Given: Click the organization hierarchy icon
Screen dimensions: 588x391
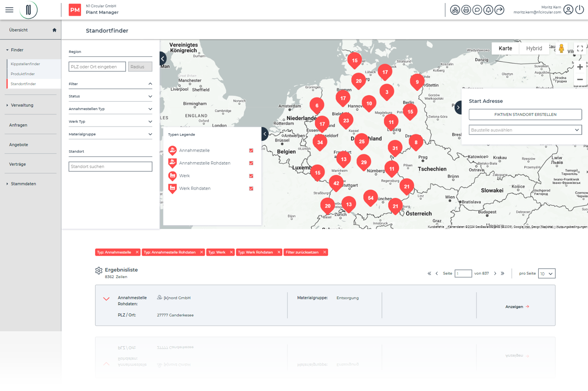Looking at the screenshot, I should (x=455, y=10).
